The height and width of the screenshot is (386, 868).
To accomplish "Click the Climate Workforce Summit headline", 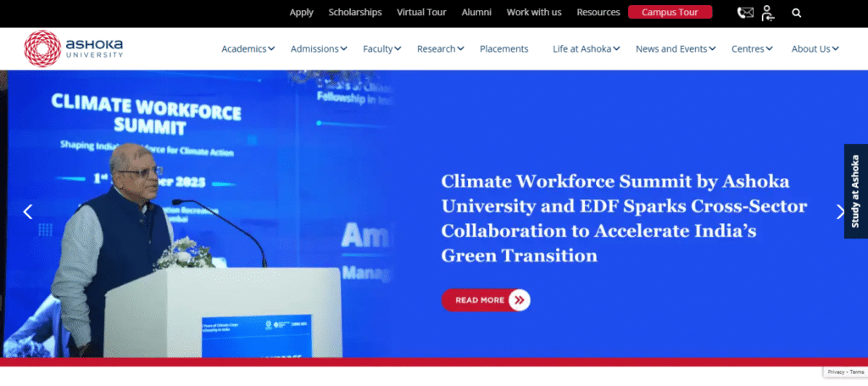I will (x=624, y=218).
